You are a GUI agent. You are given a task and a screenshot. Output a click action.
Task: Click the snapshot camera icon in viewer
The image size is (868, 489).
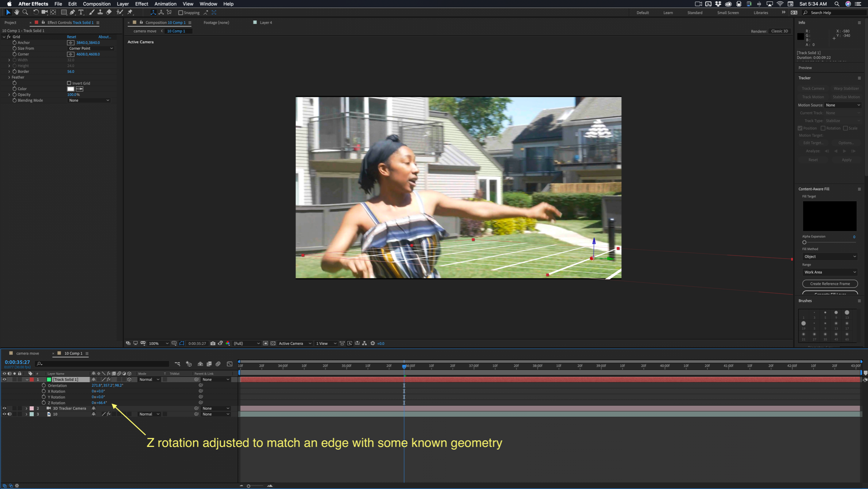coord(213,343)
